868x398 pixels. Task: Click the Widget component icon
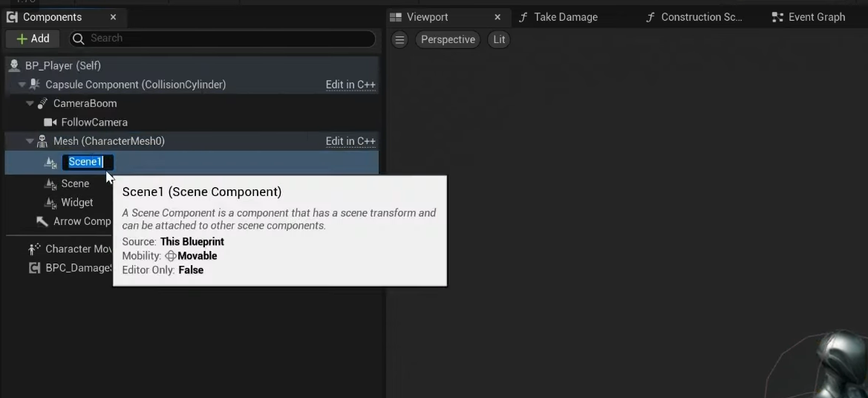(x=50, y=203)
